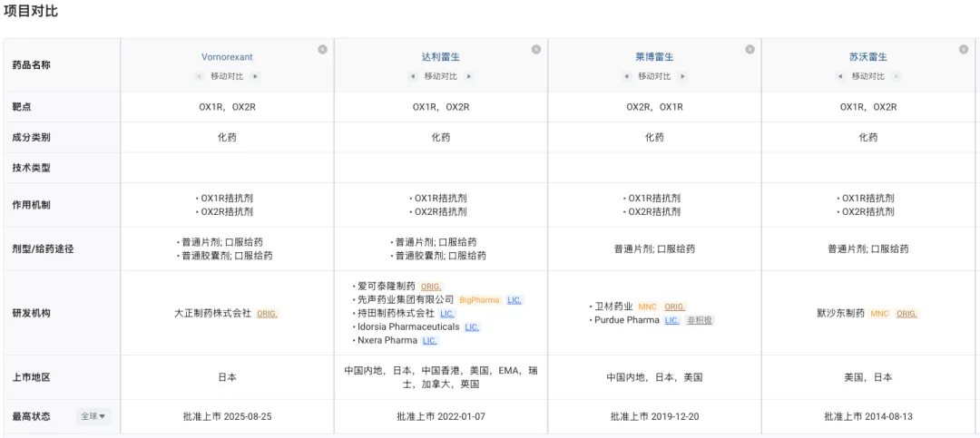The height and width of the screenshot is (438, 980).
Task: Click the 非积极 tag next to Purdue Pharma
Action: pyautogui.click(x=700, y=320)
